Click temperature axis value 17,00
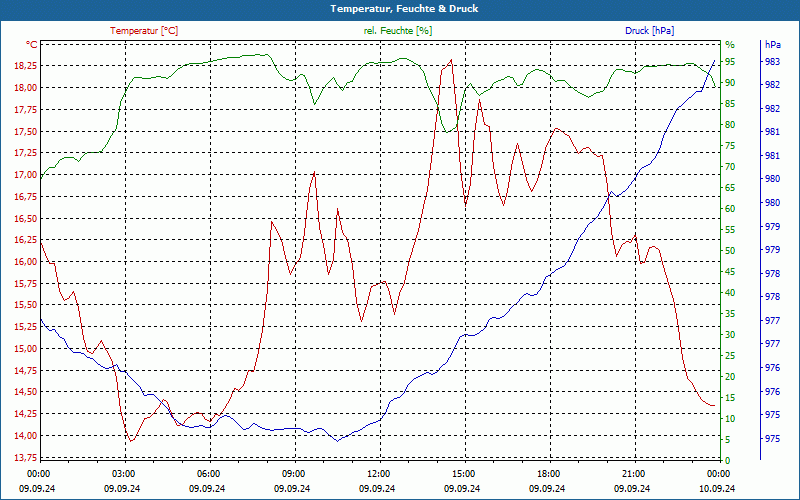Image resolution: width=800 pixels, height=500 pixels. (26, 175)
